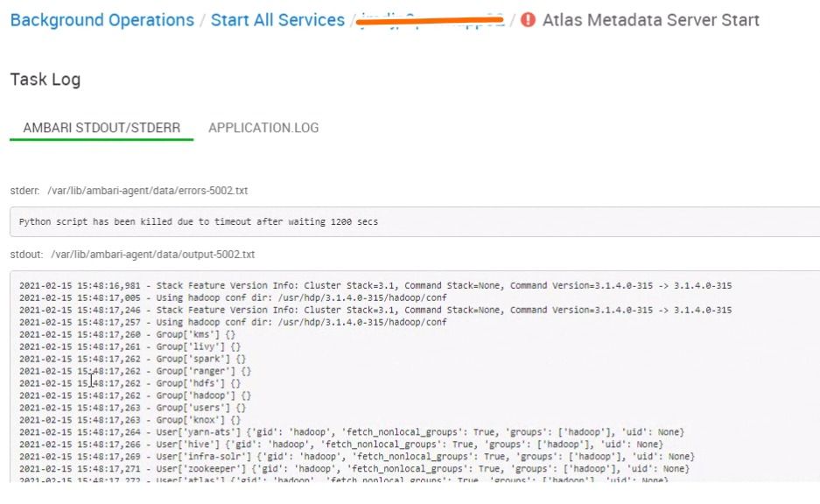Screen dimensions: 820x504
Task: Go back to Start All Services
Action: pyautogui.click(x=277, y=20)
